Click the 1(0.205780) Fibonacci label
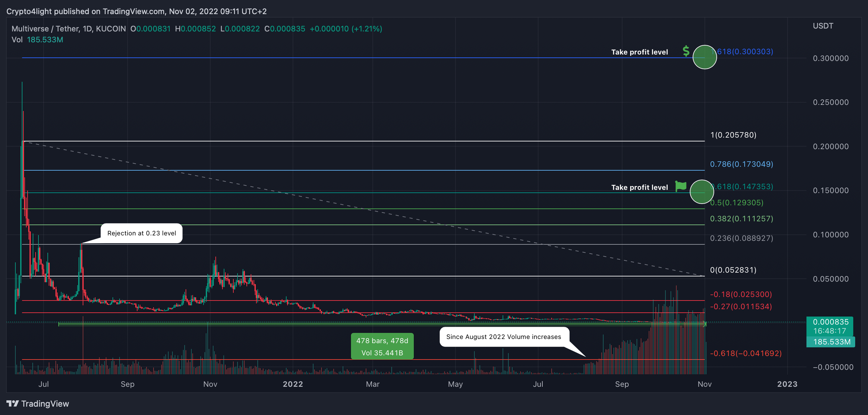The width and height of the screenshot is (868, 415). (733, 135)
